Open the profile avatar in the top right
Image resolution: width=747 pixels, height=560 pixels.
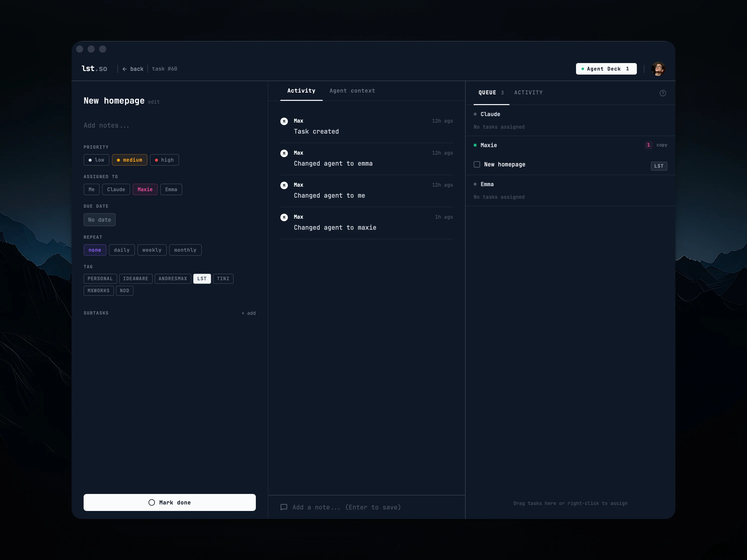pyautogui.click(x=658, y=69)
